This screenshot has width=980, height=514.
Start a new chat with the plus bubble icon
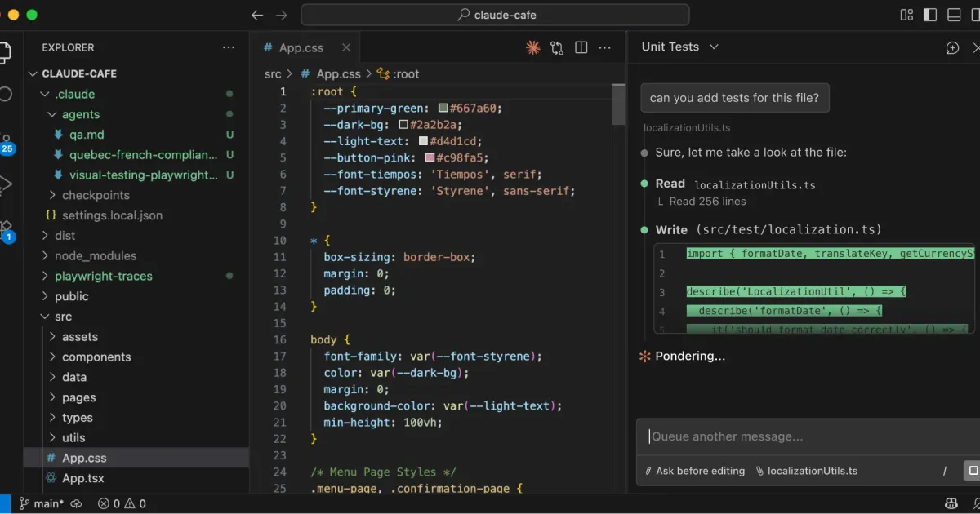[952, 48]
